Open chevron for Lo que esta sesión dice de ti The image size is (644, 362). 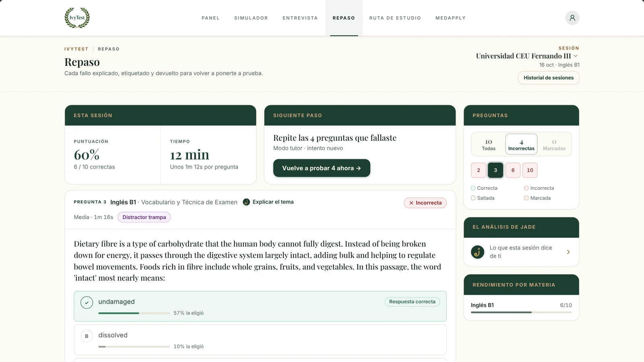coord(568,252)
